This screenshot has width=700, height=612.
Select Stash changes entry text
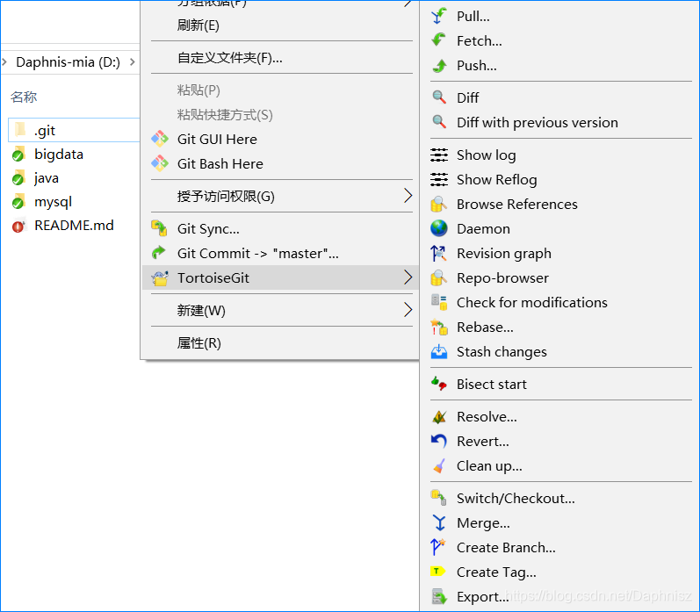click(502, 352)
